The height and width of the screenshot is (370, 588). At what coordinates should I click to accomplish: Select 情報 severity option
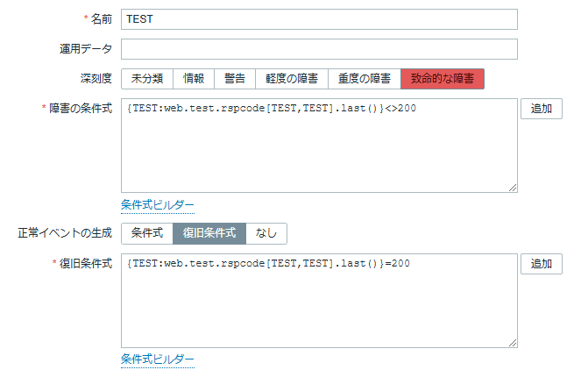tap(194, 79)
